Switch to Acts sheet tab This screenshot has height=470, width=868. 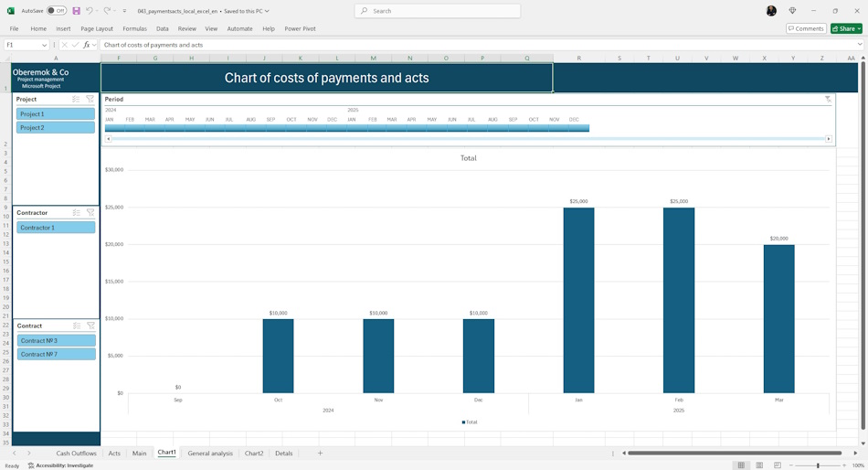coord(114,454)
